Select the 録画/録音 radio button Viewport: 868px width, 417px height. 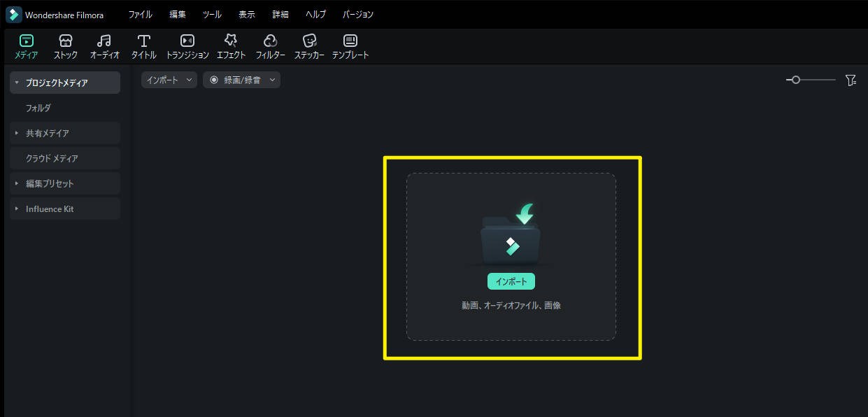point(214,79)
